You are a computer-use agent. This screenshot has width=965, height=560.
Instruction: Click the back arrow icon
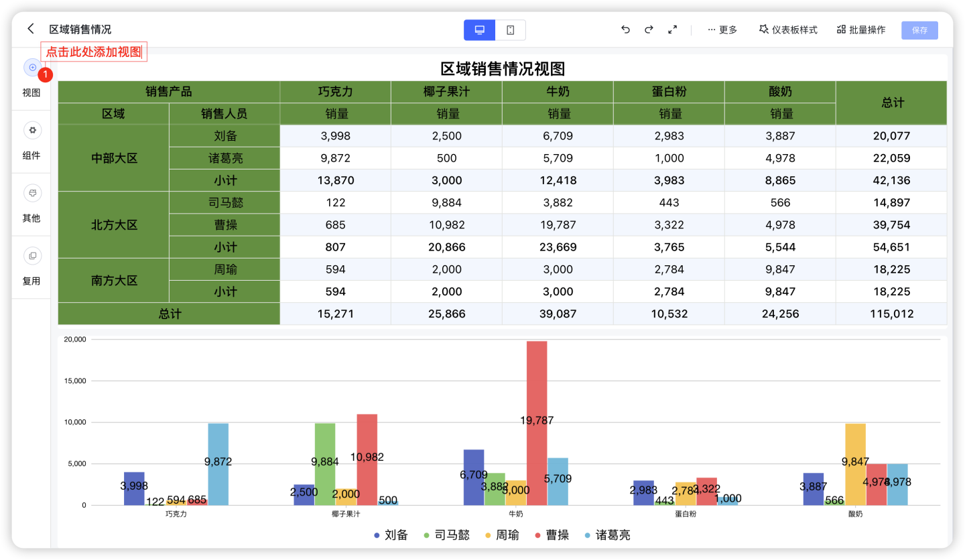31,29
